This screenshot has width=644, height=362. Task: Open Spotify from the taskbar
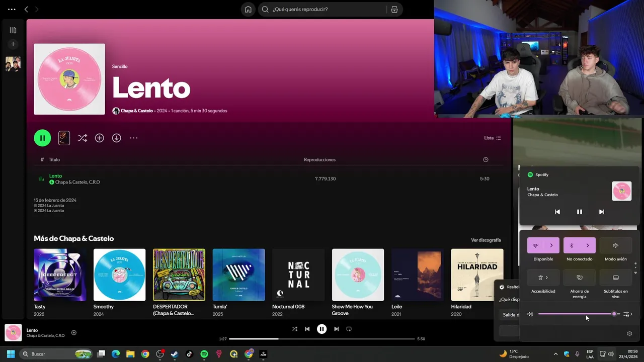pos(204,354)
